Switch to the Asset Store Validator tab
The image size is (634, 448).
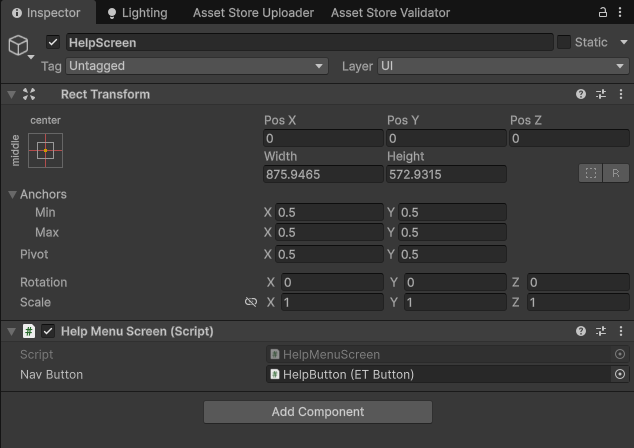[390, 13]
